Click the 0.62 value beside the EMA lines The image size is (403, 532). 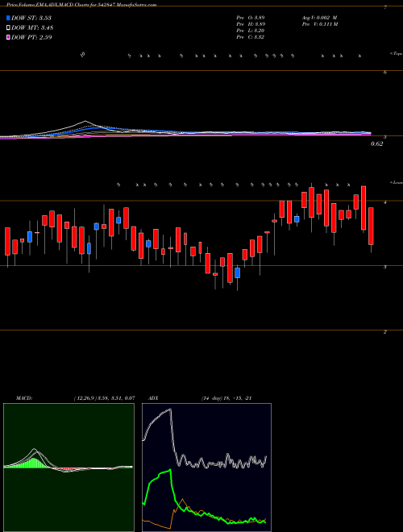point(376,143)
